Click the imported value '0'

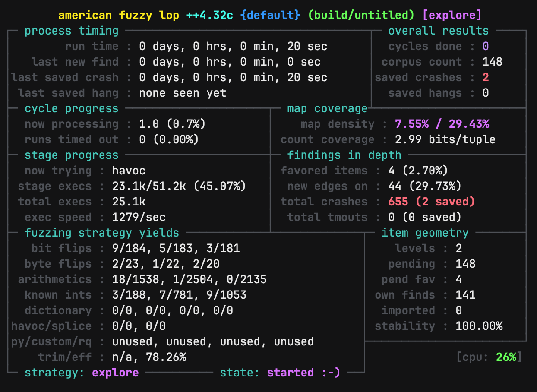point(459,311)
